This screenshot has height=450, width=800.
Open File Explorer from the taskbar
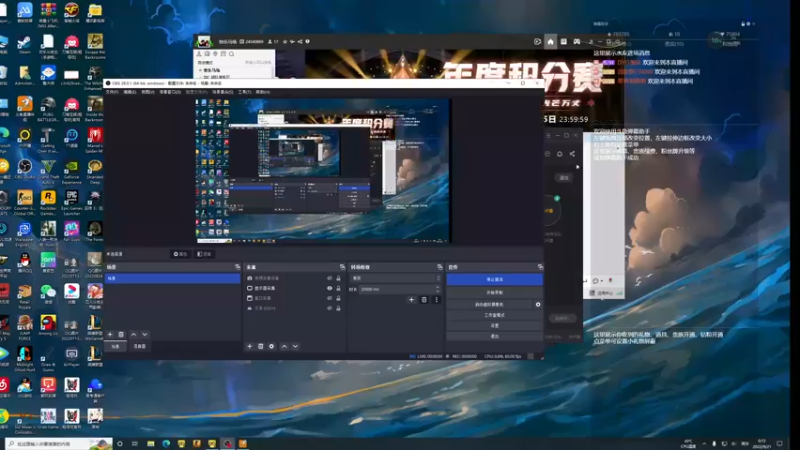[151, 444]
